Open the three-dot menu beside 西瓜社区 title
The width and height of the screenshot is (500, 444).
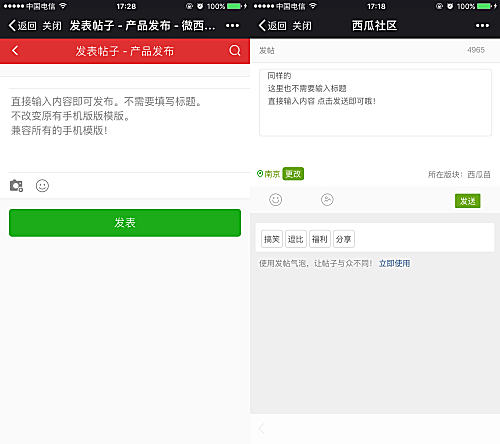tap(482, 26)
